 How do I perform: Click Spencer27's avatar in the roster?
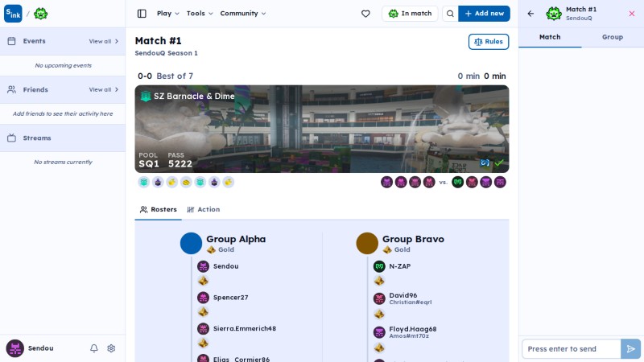(x=203, y=298)
